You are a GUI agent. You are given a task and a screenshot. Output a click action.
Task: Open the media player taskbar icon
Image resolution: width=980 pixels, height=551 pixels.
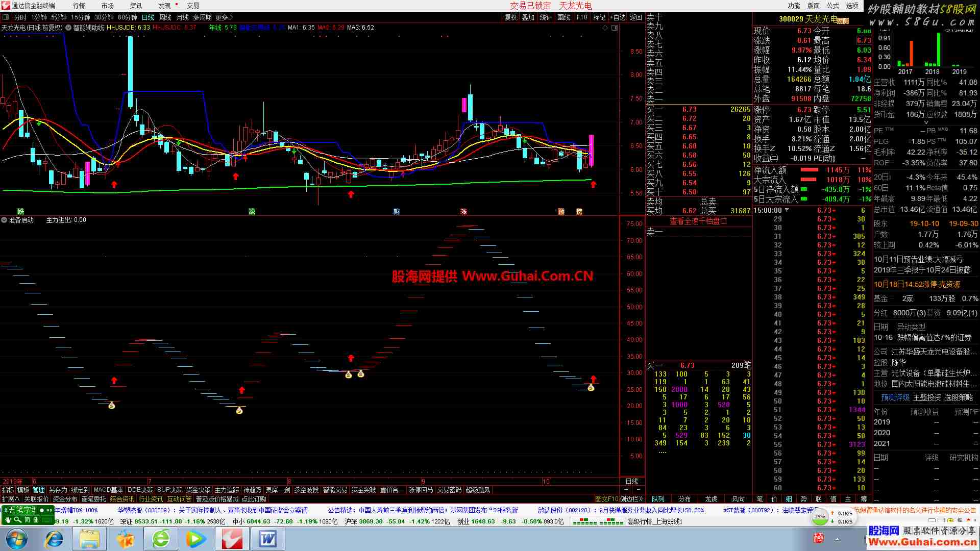pyautogui.click(x=196, y=539)
